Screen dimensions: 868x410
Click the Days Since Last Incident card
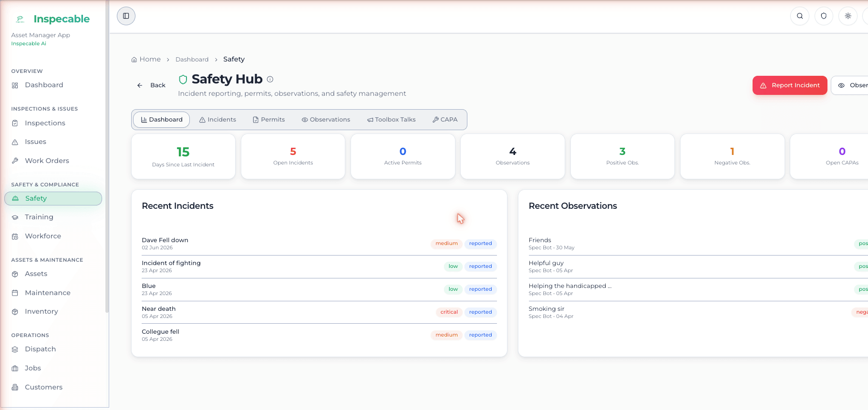(183, 156)
